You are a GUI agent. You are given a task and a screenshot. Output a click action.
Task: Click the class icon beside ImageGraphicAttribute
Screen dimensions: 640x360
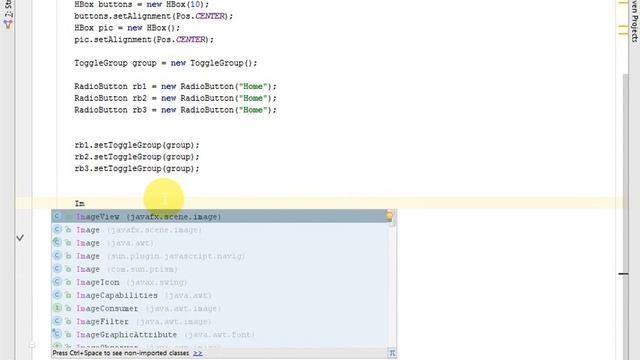[x=57, y=334]
